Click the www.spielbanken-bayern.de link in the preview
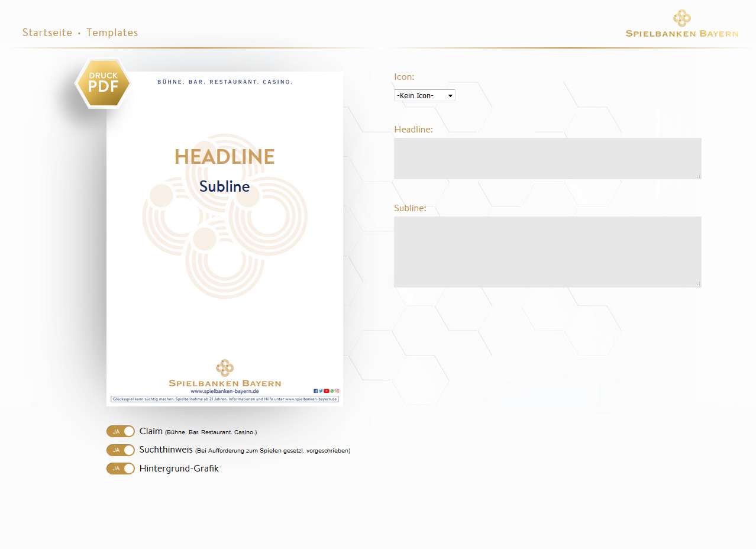 pyautogui.click(x=225, y=391)
